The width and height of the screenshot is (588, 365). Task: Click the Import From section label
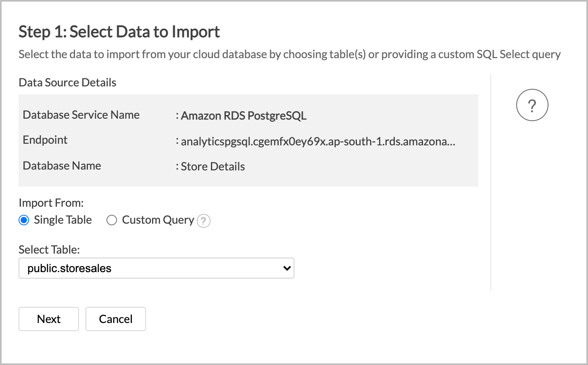[x=51, y=202]
